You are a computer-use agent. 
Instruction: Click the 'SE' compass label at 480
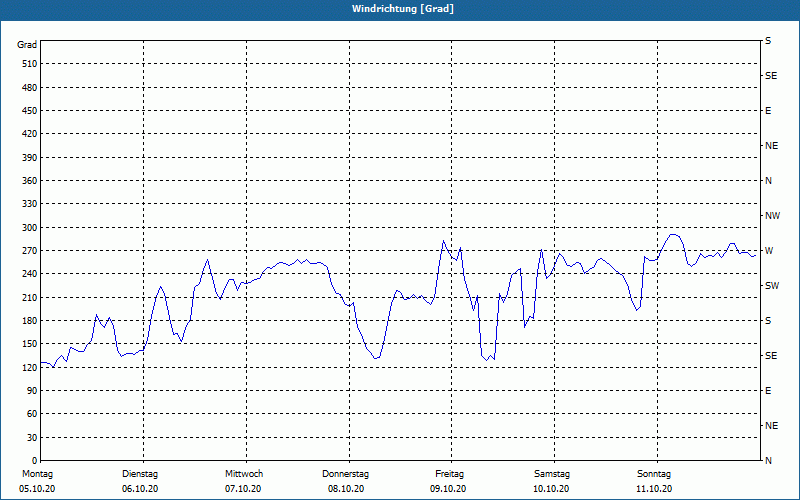click(x=771, y=76)
